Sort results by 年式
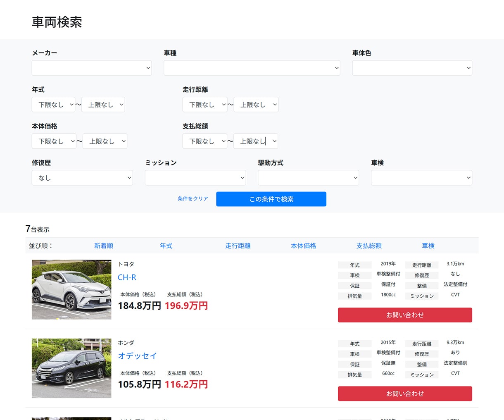Screen dimensions: 504x420 click(166, 246)
